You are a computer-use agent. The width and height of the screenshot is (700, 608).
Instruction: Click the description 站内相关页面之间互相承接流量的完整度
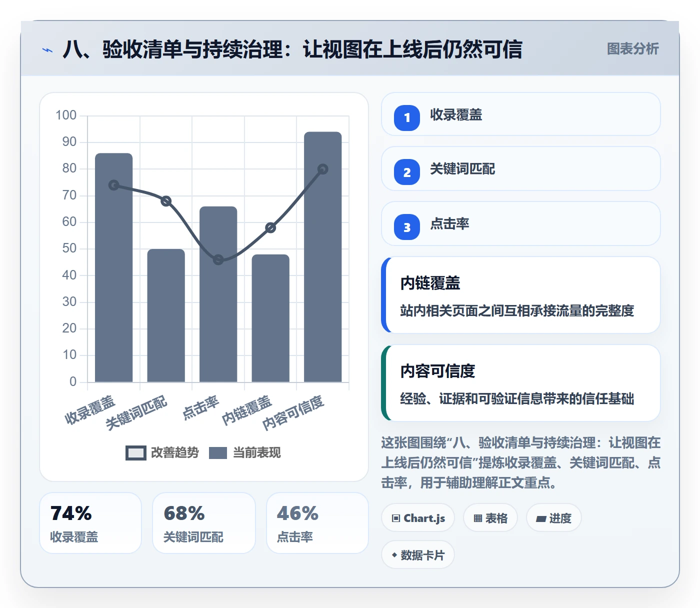[517, 311]
